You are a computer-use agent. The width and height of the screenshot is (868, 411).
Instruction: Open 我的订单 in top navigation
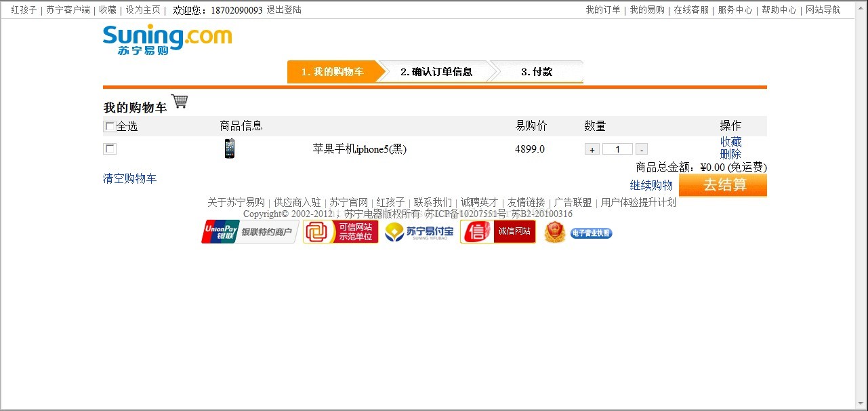click(x=603, y=10)
